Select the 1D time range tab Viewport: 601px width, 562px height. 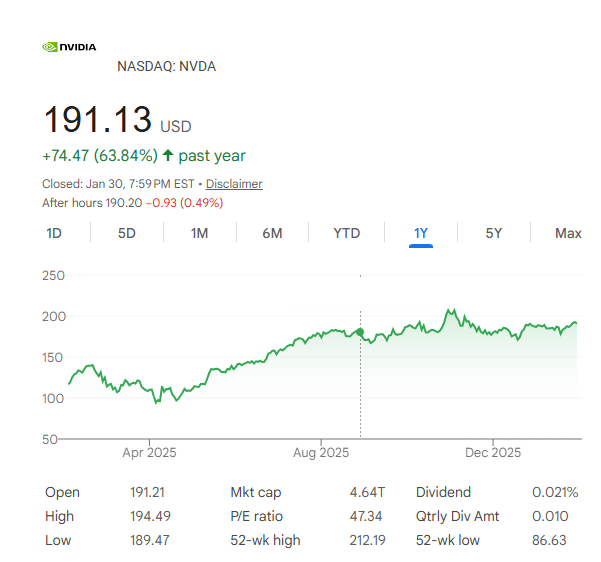[54, 233]
